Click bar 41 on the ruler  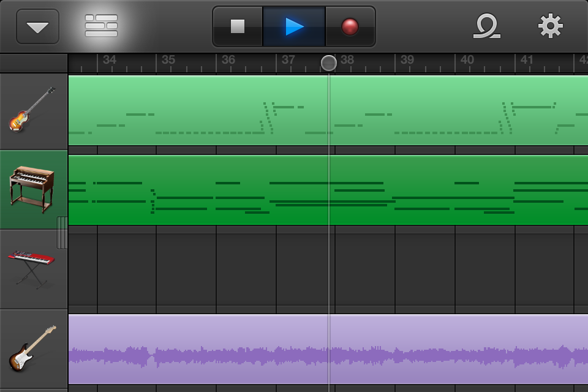pos(527,59)
